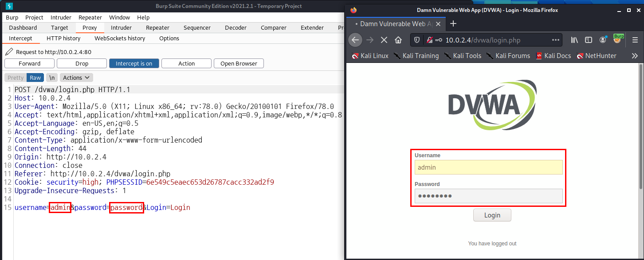
Task: Open Kali Tools bookmark
Action: [462, 56]
